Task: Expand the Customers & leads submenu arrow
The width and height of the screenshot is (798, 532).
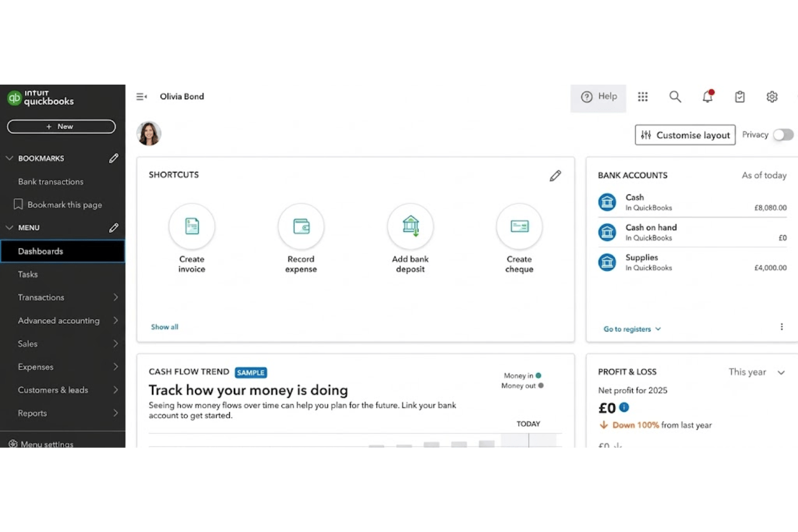Action: tap(115, 390)
